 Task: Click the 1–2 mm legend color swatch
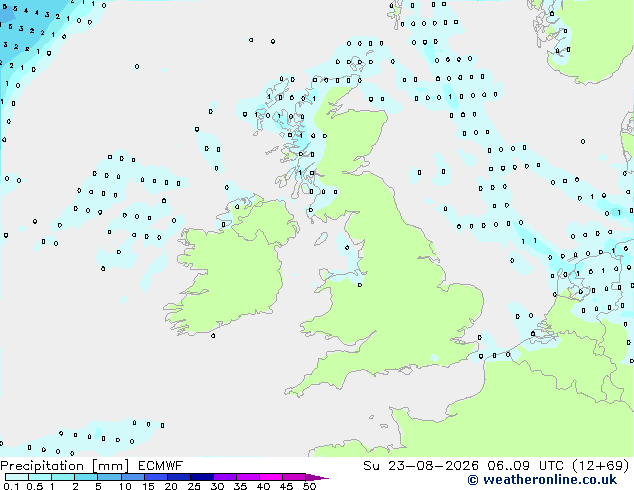tap(63, 477)
